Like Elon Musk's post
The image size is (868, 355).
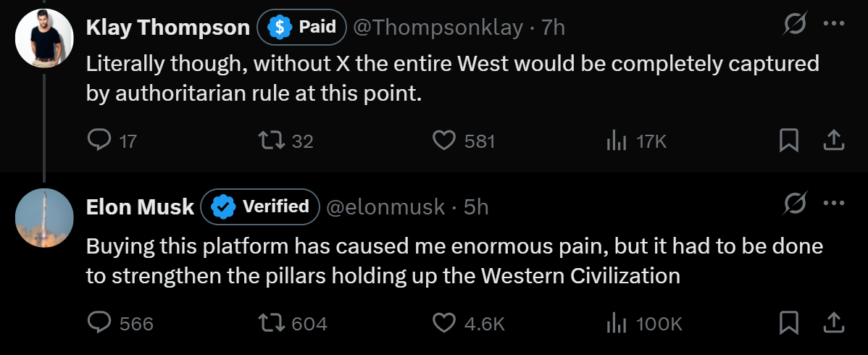(x=443, y=322)
